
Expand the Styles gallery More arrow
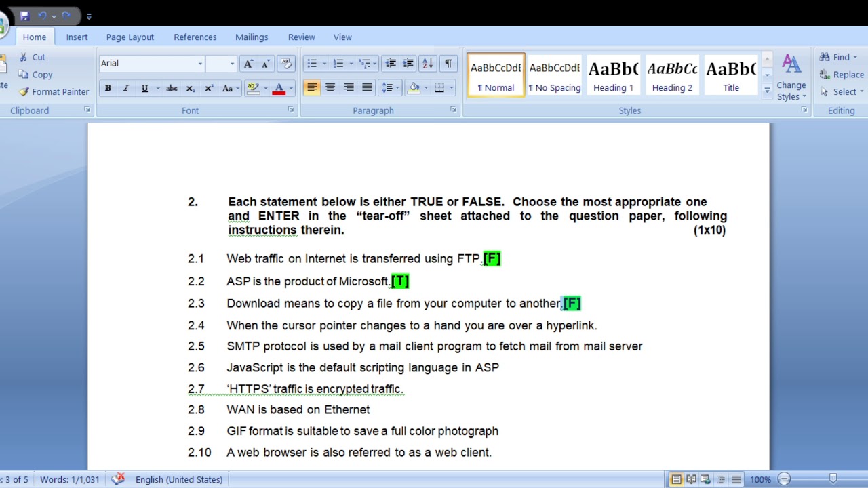pos(767,90)
